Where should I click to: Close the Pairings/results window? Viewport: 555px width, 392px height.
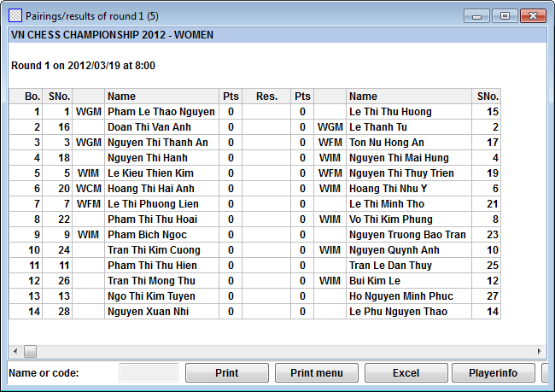tap(533, 16)
